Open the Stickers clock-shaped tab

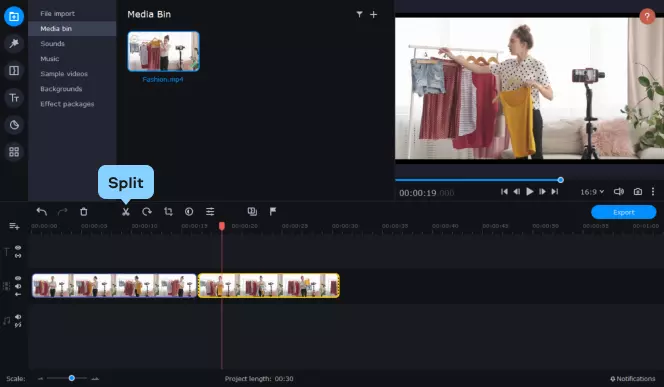14,125
